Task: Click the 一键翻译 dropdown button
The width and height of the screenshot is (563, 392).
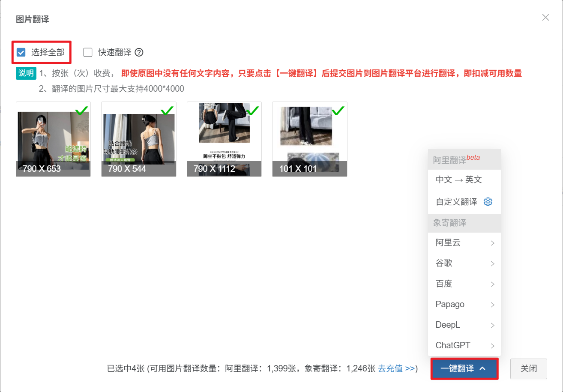Action: 464,369
